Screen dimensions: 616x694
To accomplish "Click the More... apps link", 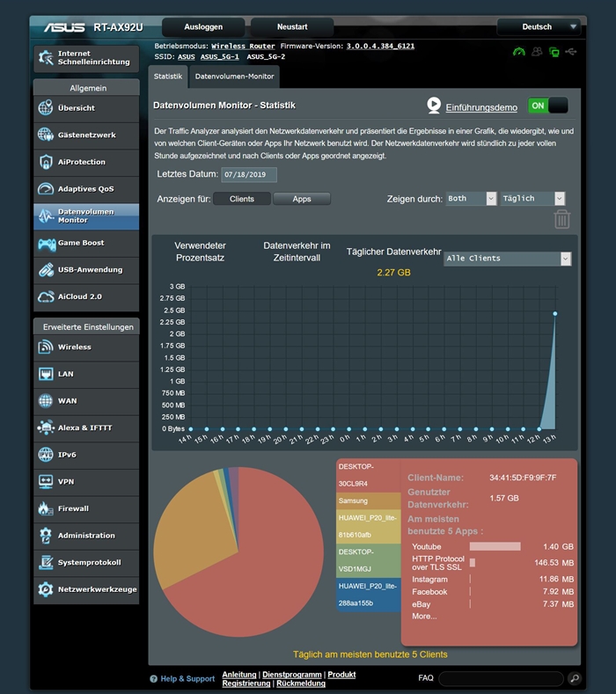I will tap(424, 616).
